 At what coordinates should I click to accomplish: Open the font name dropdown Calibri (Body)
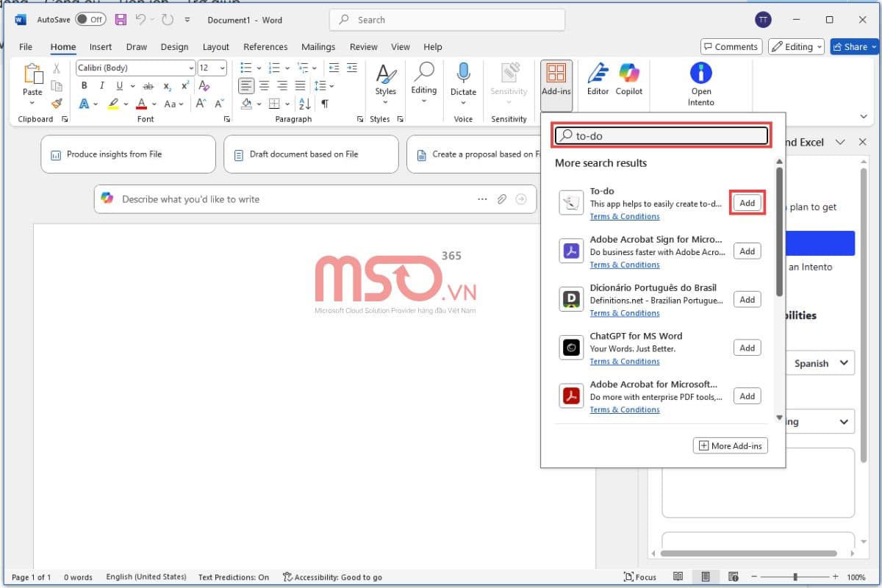(x=191, y=68)
